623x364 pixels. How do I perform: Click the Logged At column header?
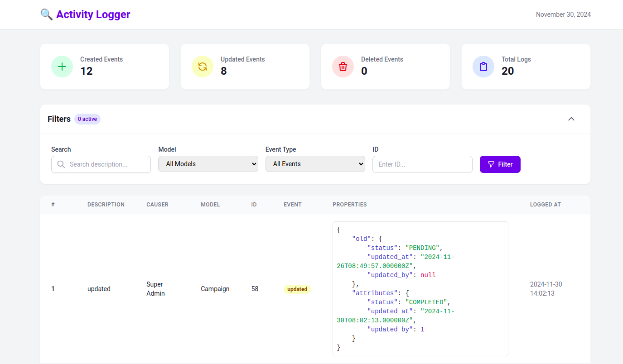pyautogui.click(x=545, y=205)
